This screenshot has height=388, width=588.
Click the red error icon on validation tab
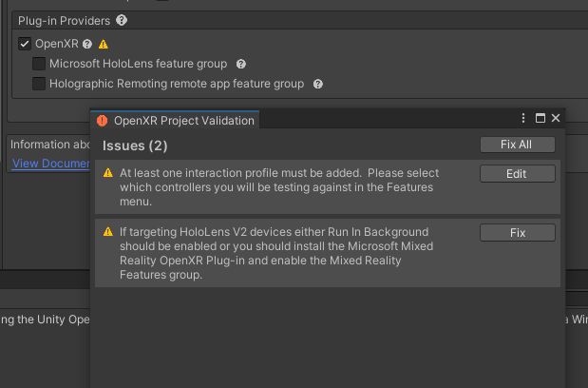pyautogui.click(x=102, y=121)
